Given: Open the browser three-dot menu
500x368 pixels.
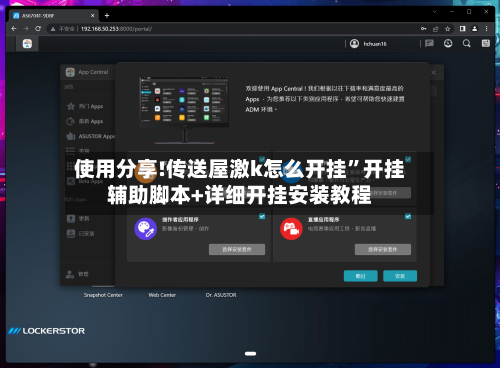Looking at the screenshot, I should click(486, 29).
